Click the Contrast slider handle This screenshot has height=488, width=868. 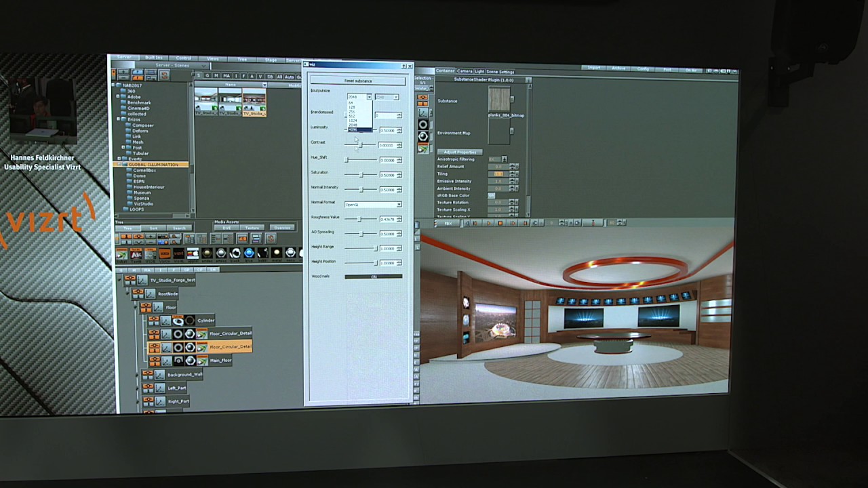tap(361, 145)
